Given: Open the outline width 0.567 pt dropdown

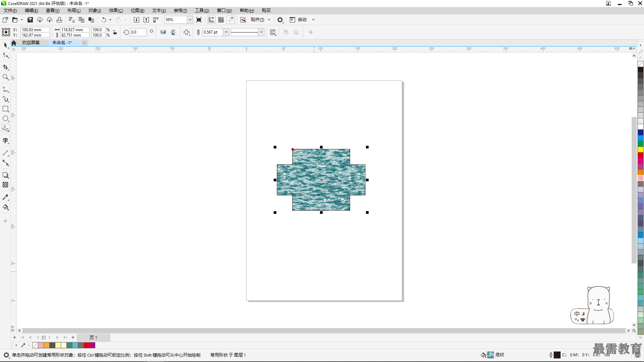Looking at the screenshot, I should pyautogui.click(x=226, y=32).
